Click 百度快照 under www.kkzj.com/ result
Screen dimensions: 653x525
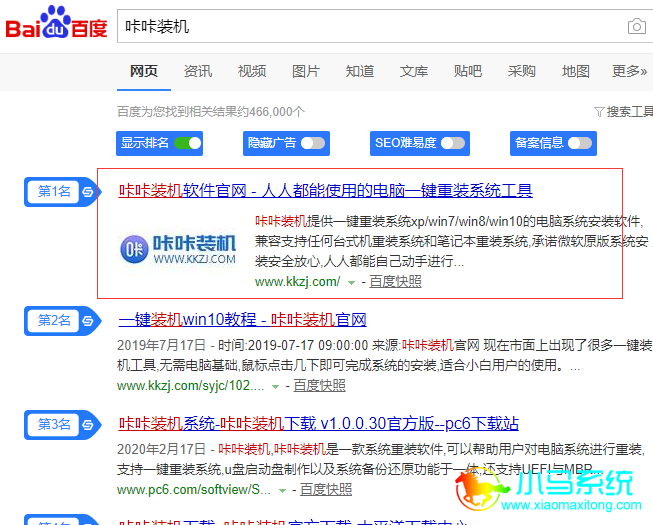tap(395, 281)
